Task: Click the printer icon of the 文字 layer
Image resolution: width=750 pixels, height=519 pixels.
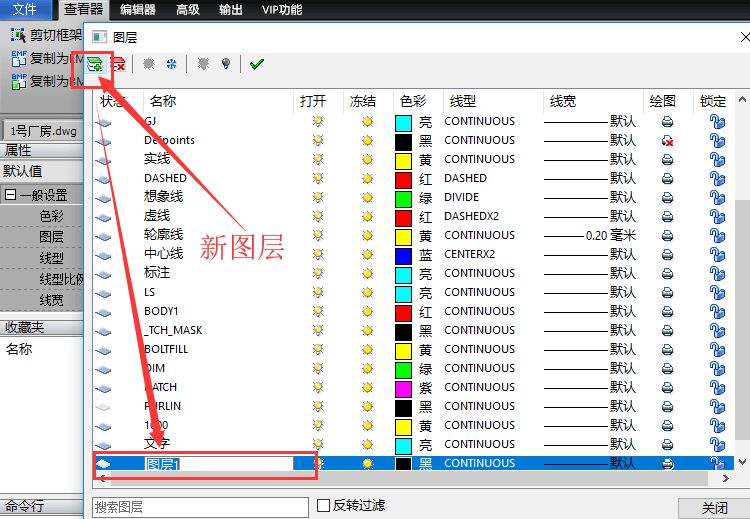Action: tap(667, 444)
